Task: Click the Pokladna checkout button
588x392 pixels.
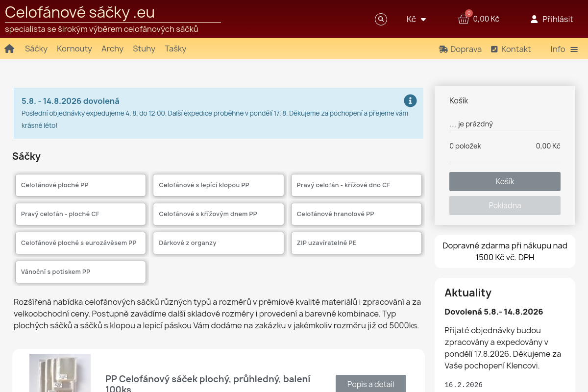Action: [x=505, y=205]
